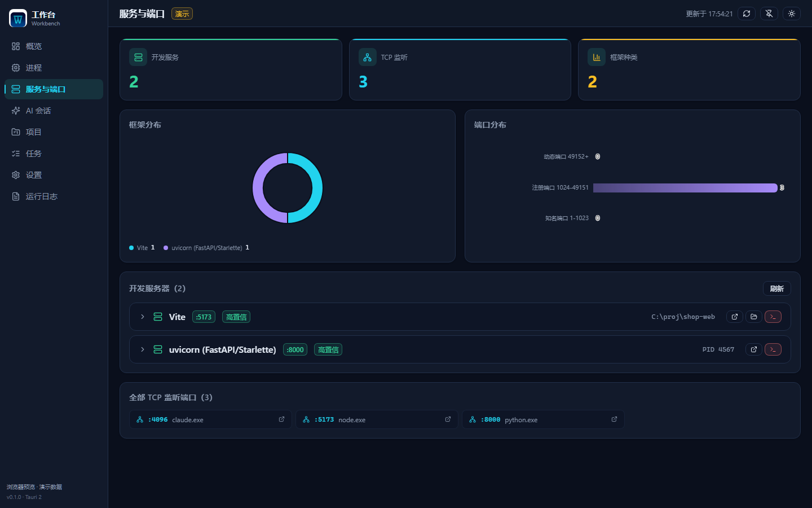Viewport: 812px width, 508px height.
Task: Click the cyan Vite donut segment
Action: coord(317,188)
